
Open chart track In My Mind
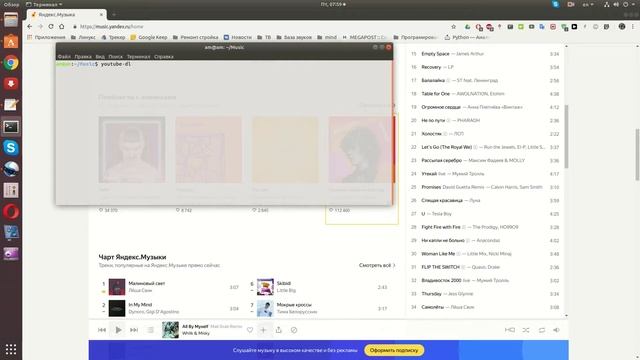(140, 305)
